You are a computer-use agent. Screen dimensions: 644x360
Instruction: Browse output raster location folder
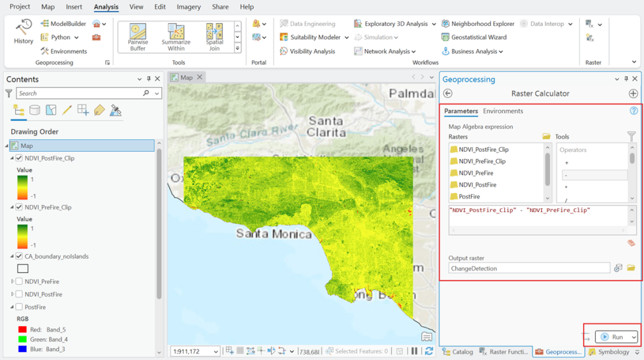631,269
